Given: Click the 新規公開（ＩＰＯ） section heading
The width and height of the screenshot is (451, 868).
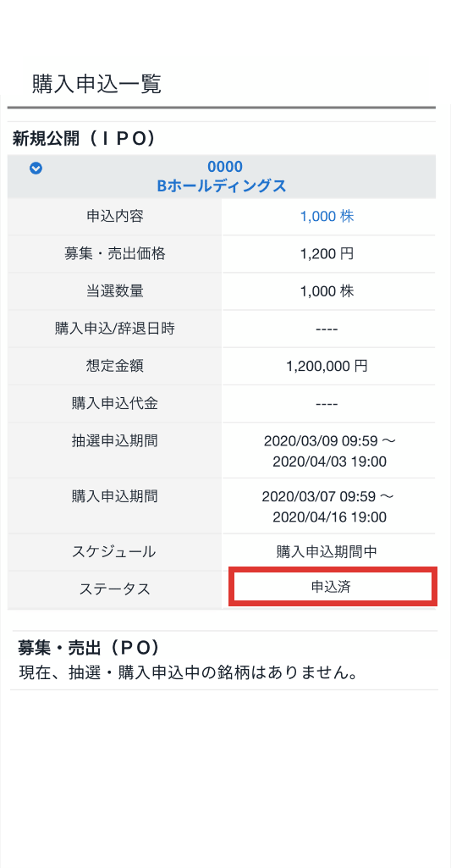Looking at the screenshot, I should tap(83, 139).
